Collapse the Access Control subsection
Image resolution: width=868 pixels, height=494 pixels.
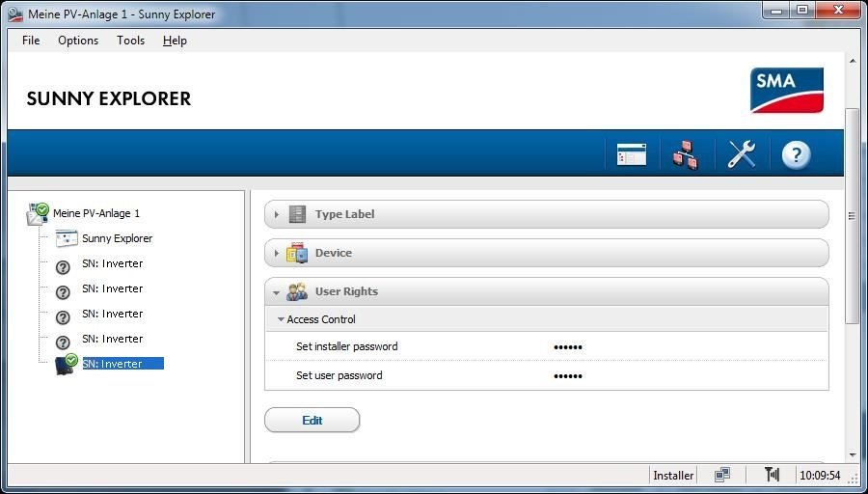click(281, 319)
